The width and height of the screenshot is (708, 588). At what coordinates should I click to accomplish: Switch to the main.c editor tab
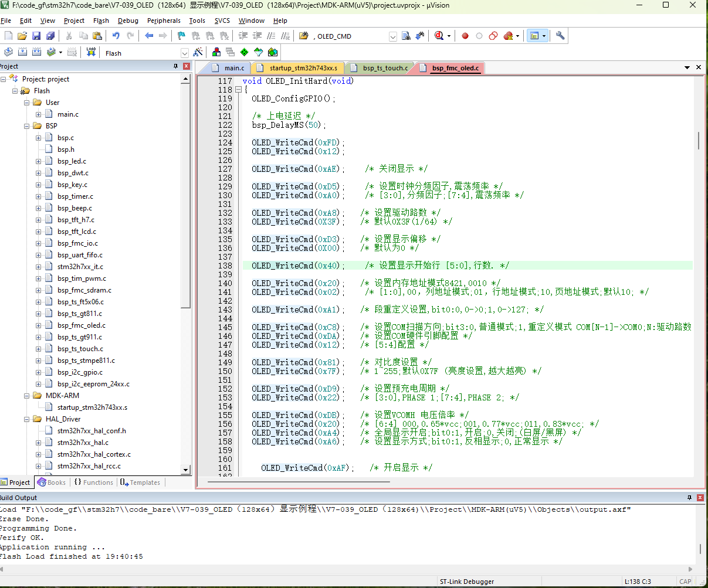pos(229,68)
